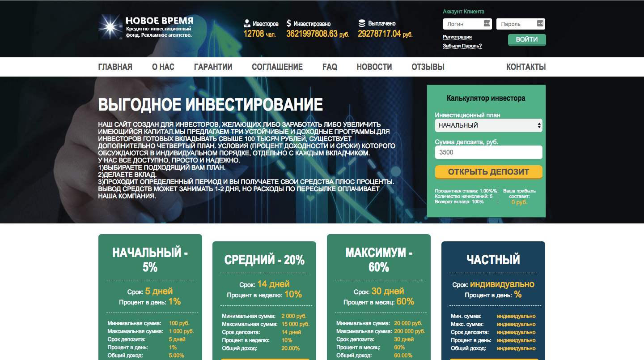The width and height of the screenshot is (644, 360).
Task: Click the investors person icon
Action: [247, 24]
